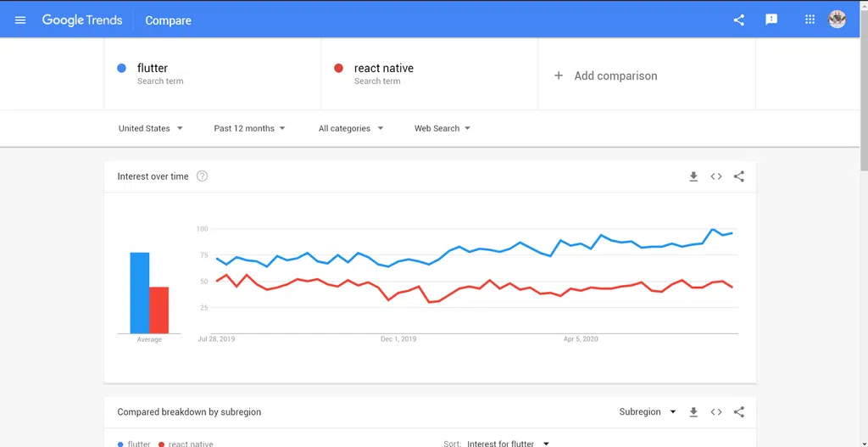Open the All categories dropdown

[351, 128]
